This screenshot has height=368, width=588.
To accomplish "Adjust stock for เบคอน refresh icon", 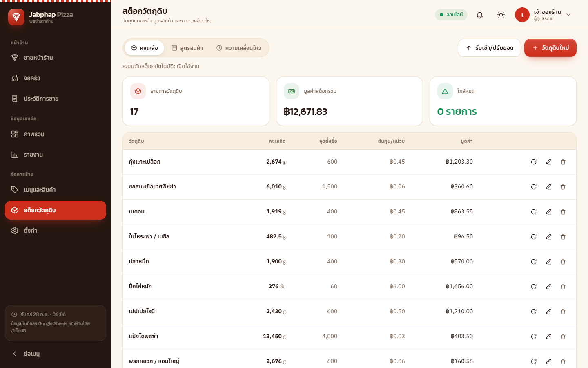I will (x=534, y=212).
